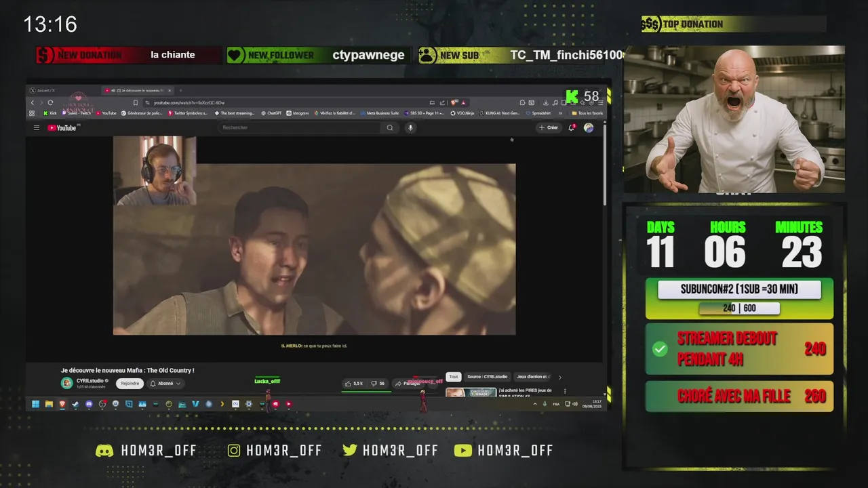Dislike the video showing 56
The width and height of the screenshot is (868, 488).
pos(378,384)
